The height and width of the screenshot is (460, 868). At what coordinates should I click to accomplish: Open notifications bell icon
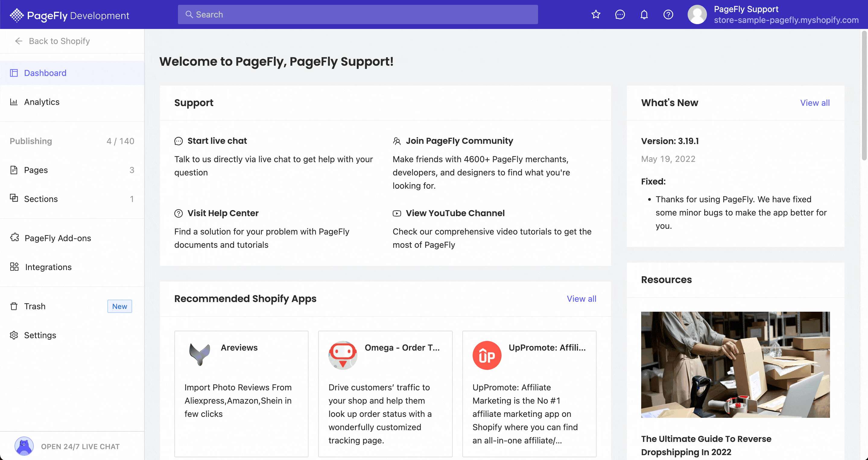(x=644, y=14)
